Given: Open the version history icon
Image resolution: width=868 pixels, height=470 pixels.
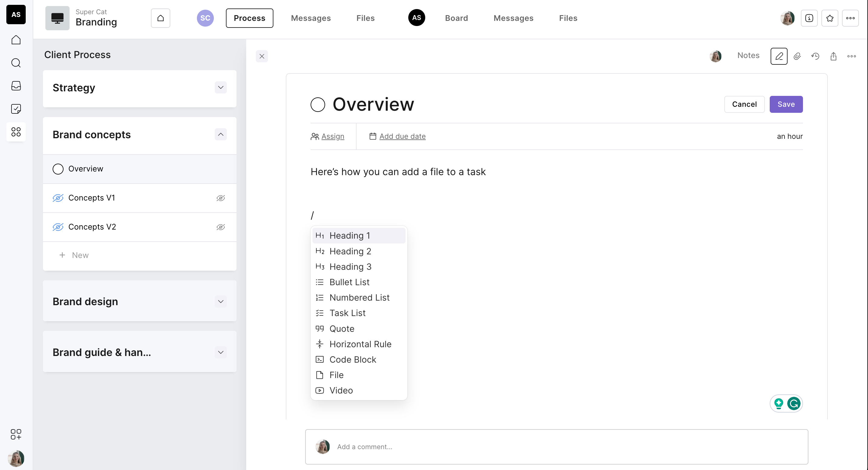Looking at the screenshot, I should click(x=815, y=56).
